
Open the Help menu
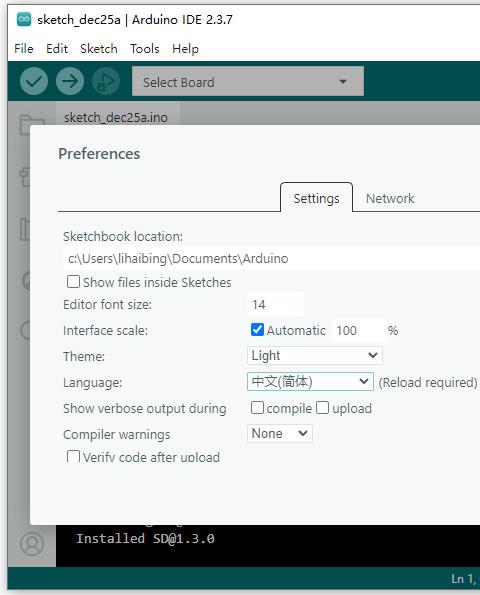(185, 49)
